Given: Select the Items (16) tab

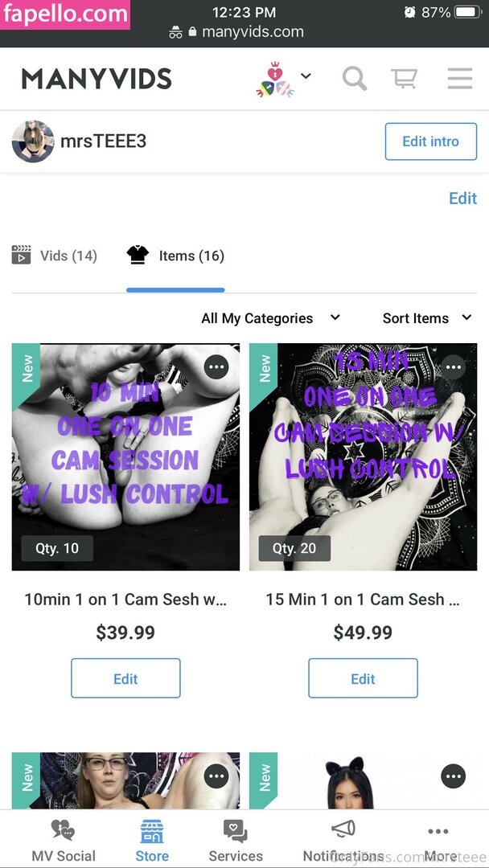Looking at the screenshot, I should pos(175,256).
